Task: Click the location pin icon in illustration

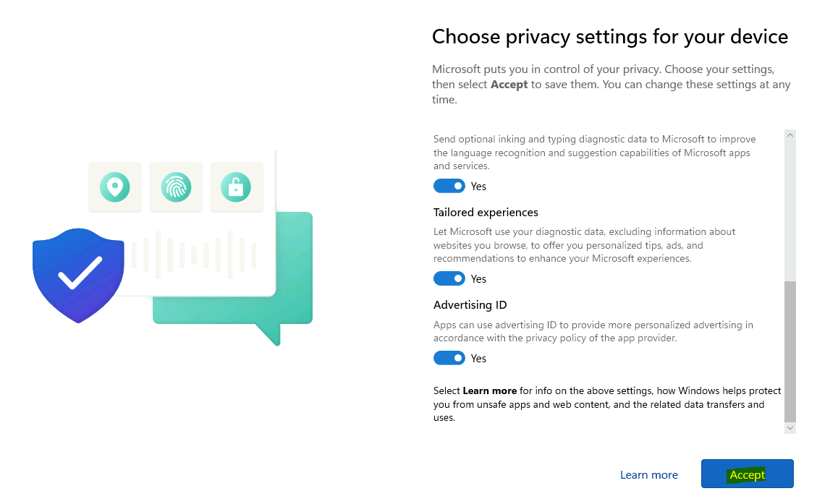Action: 115,187
